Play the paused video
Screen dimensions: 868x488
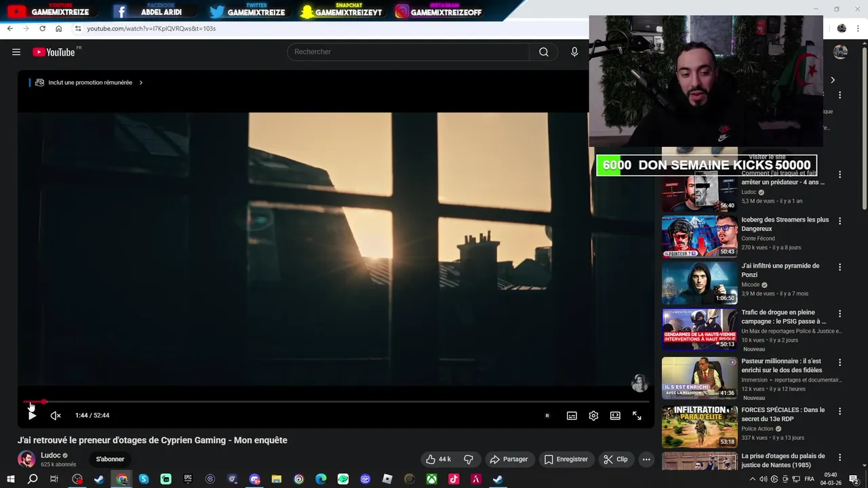coord(32,415)
